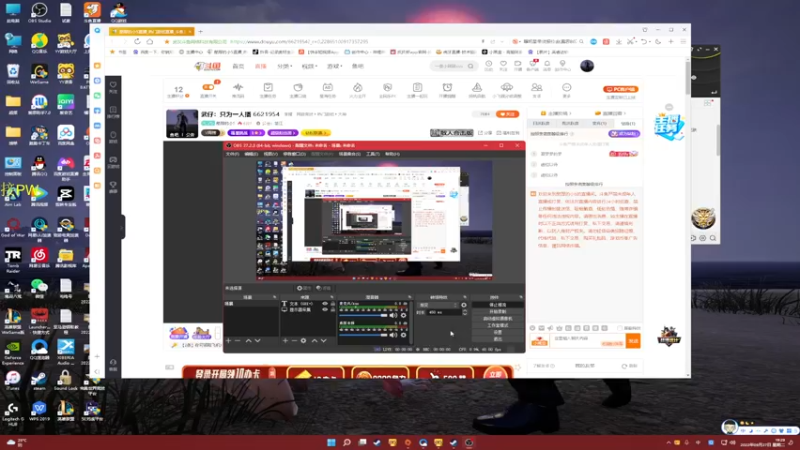Toggle visibility eye of OBS display capture source
The width and height of the screenshot is (800, 450).
pos(325,310)
